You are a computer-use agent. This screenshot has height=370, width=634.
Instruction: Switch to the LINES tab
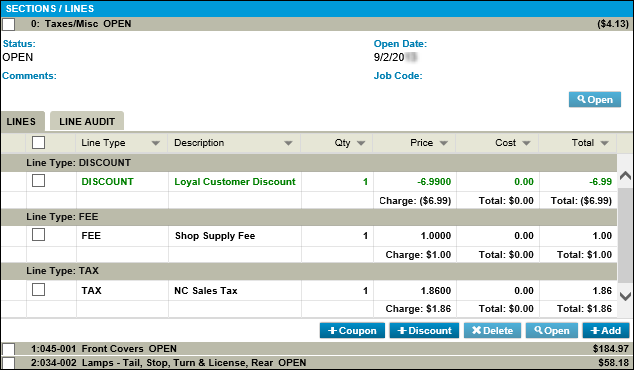[23, 121]
